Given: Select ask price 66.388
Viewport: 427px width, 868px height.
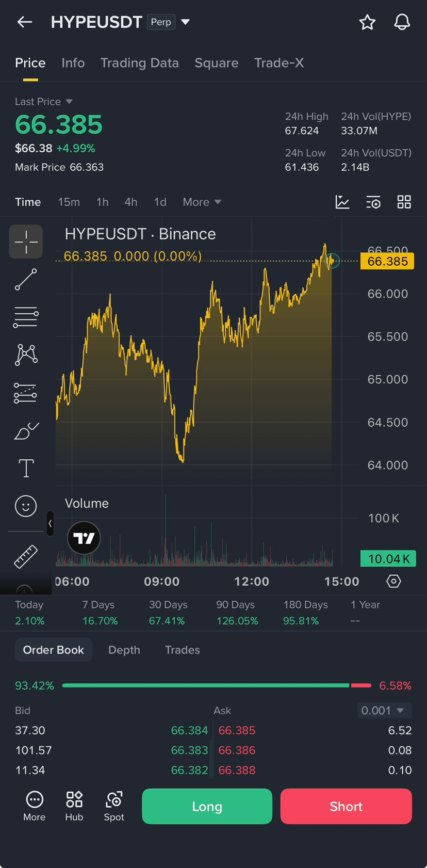Looking at the screenshot, I should click(x=237, y=770).
